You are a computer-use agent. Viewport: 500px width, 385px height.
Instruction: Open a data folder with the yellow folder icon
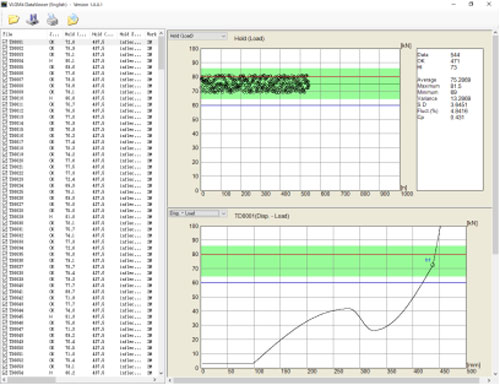(x=14, y=20)
